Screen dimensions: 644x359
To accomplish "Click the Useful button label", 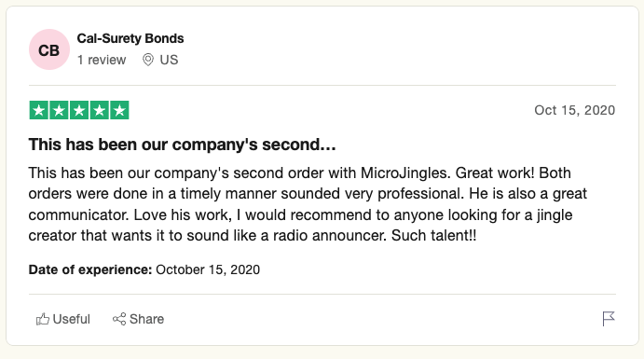I will tap(71, 319).
